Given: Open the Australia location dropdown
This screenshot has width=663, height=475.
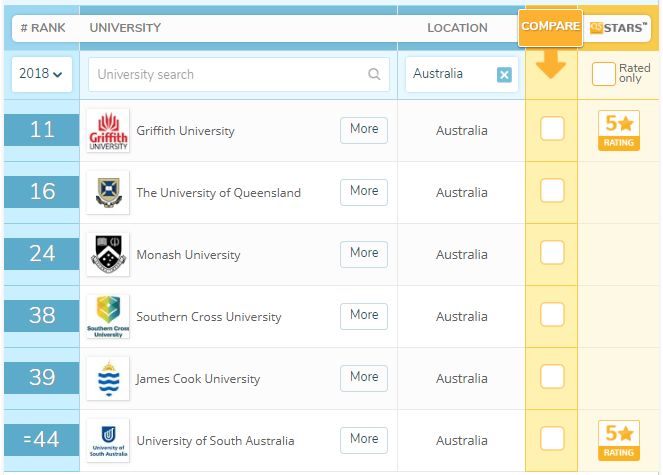Looking at the screenshot, I should [x=448, y=74].
